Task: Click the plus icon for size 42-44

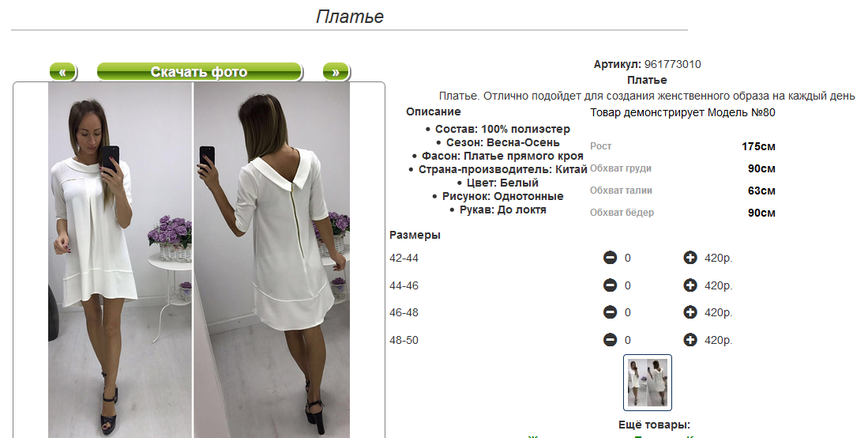Action: pos(690,258)
